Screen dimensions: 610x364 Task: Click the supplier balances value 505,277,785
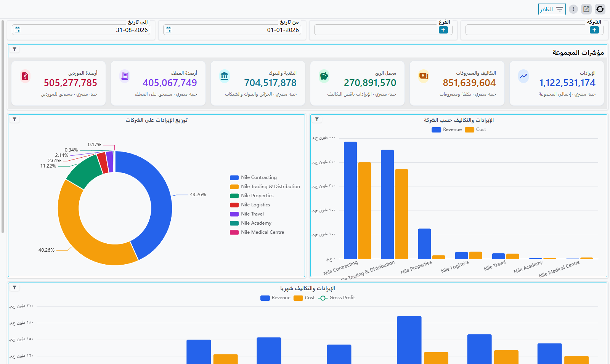point(71,83)
